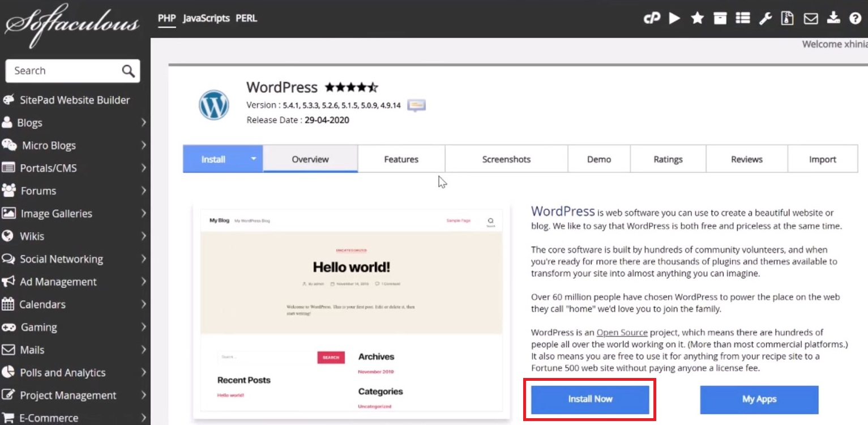Select the PERL scripts menu
Image resolution: width=868 pixels, height=425 pixels.
pyautogui.click(x=246, y=18)
